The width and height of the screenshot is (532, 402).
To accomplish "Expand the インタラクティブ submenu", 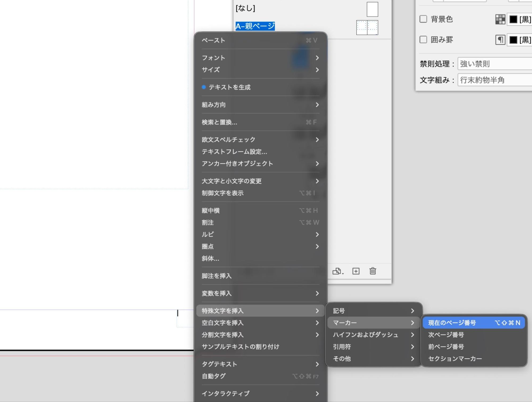I will pyautogui.click(x=260, y=393).
